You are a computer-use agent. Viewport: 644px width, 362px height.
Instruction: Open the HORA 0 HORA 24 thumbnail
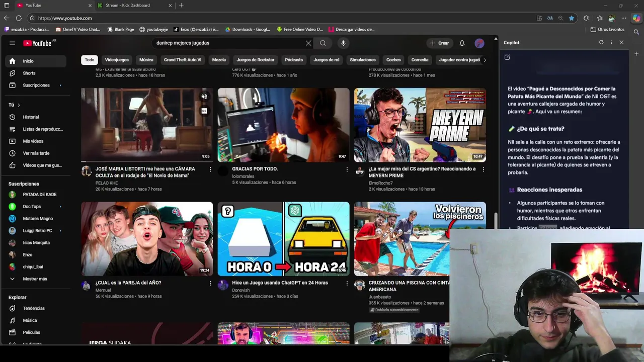click(x=283, y=239)
